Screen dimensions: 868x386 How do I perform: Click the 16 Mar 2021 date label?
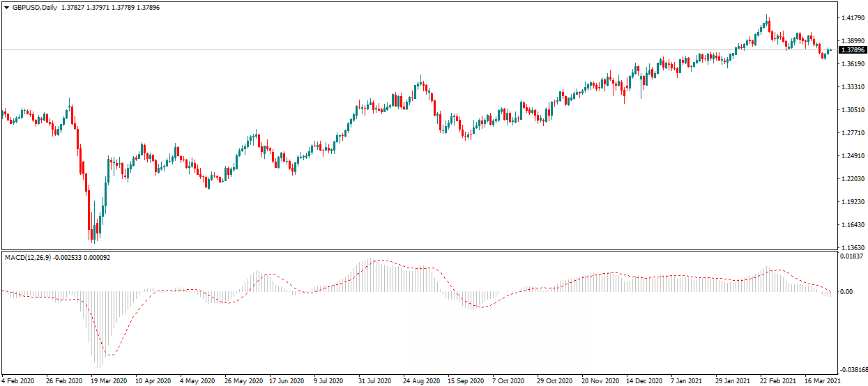pyautogui.click(x=822, y=381)
